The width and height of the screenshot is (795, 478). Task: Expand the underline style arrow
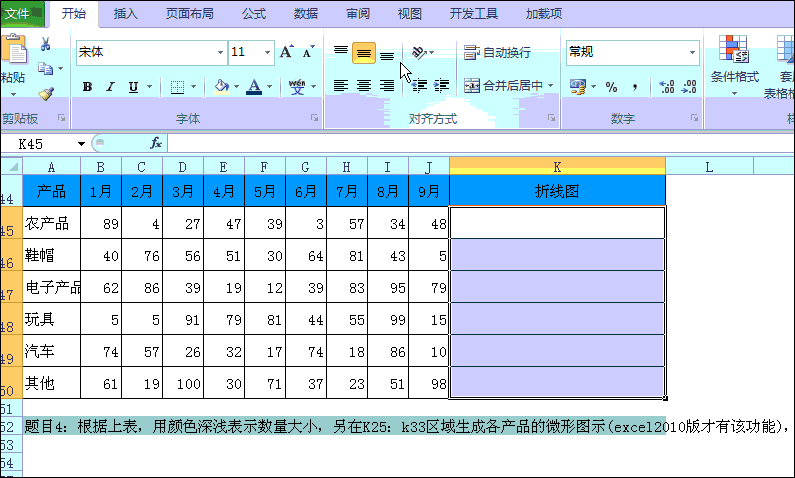tap(149, 87)
